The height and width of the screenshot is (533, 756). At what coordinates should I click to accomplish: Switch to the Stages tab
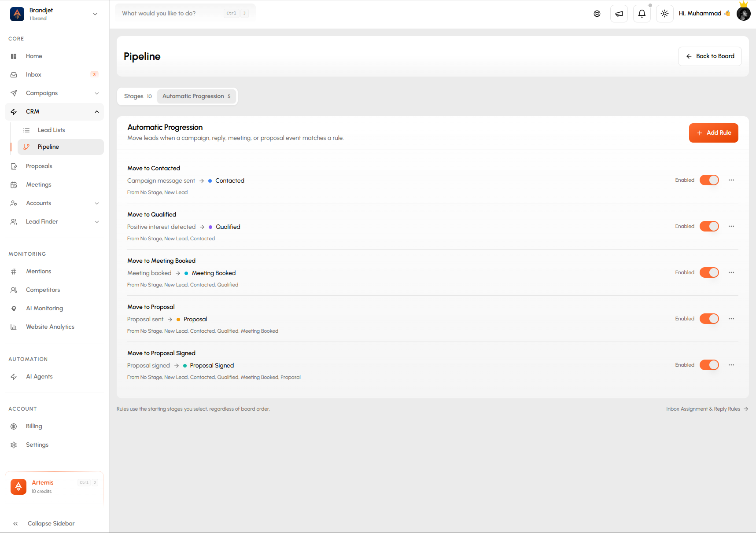[138, 96]
